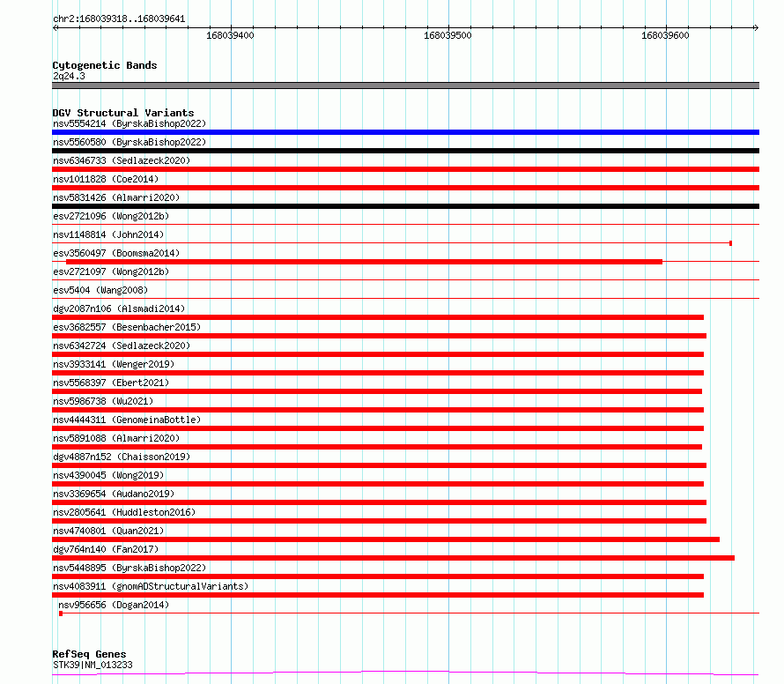The image size is (784, 684).
Task: Open variant nsv6346733 (Sedlazeck2020) label
Action: (x=122, y=160)
